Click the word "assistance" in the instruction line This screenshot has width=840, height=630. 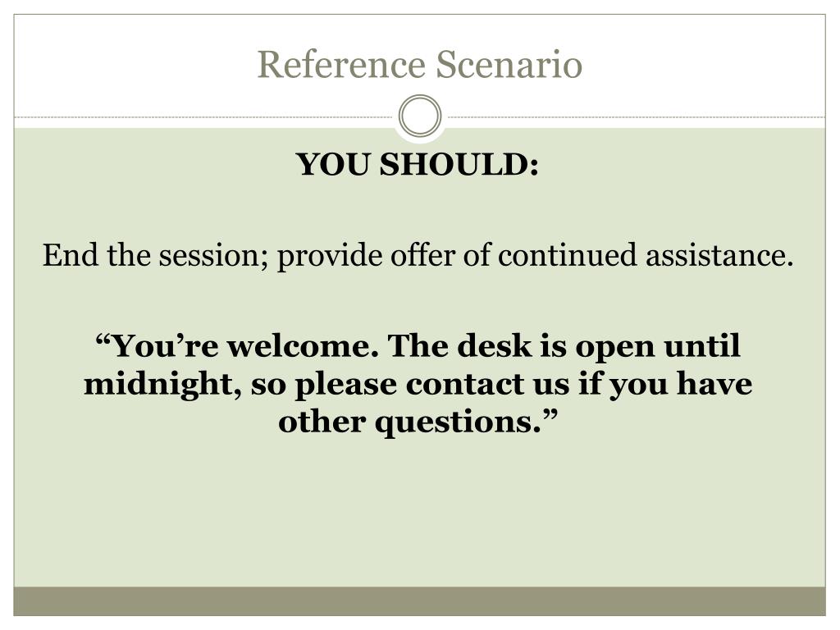[719, 255]
